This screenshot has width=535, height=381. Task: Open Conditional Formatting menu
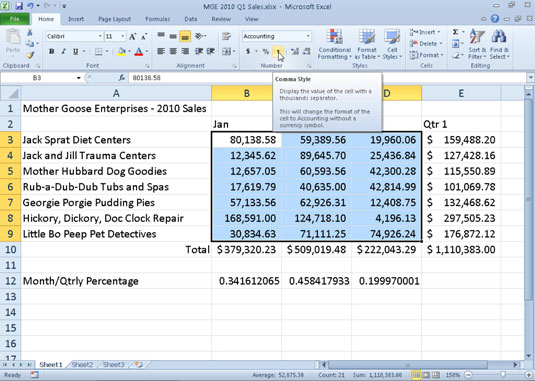[x=334, y=45]
